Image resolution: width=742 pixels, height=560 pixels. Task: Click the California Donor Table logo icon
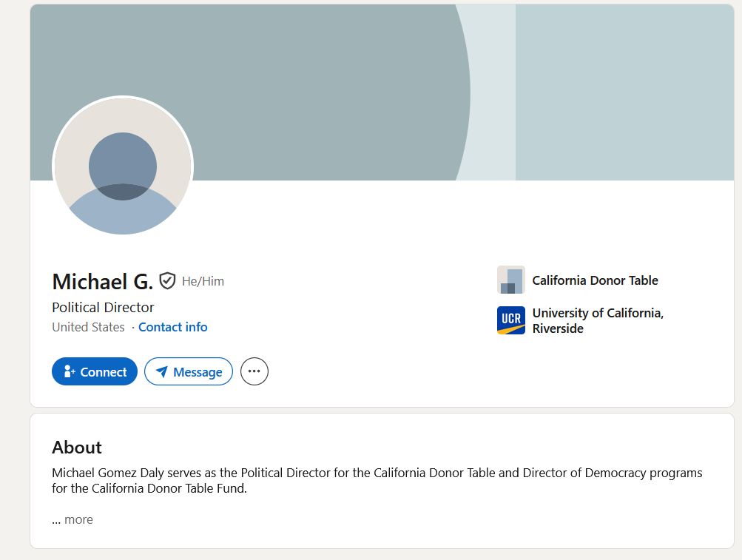(x=510, y=280)
